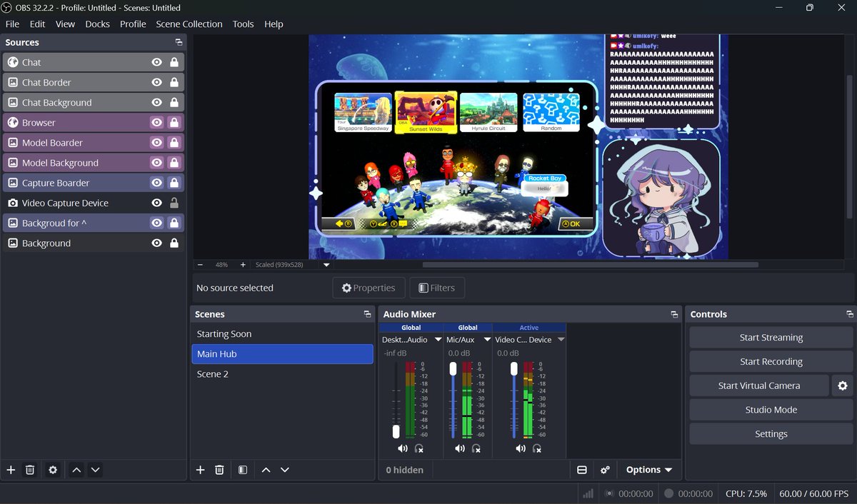Click Start Streaming button
This screenshot has width=857, height=504.
pos(771,338)
